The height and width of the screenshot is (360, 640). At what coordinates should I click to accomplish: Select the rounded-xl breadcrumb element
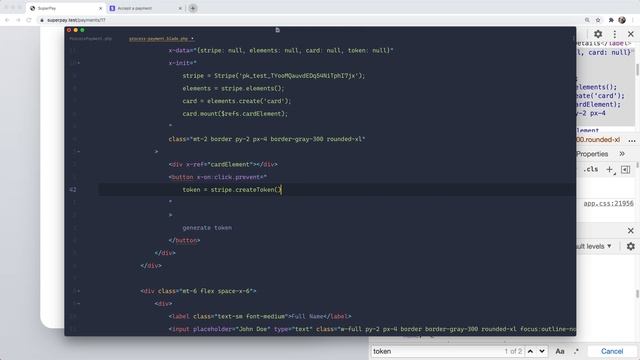point(598,140)
